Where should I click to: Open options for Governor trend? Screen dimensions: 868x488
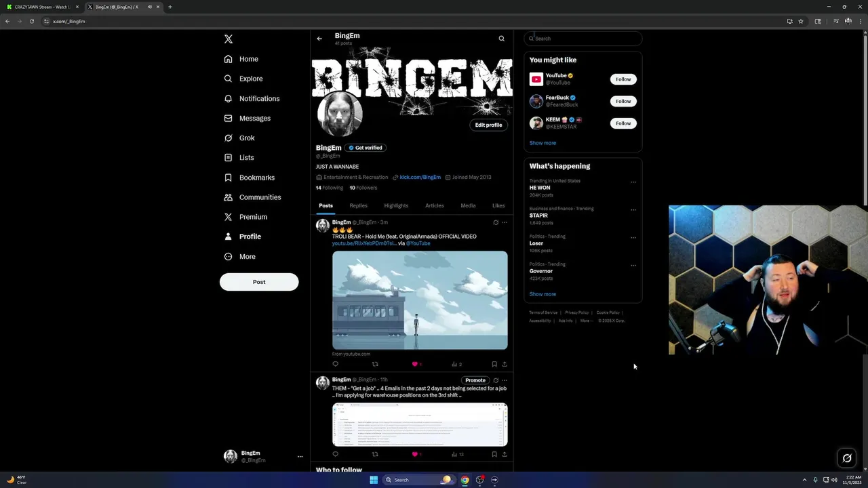point(633,265)
